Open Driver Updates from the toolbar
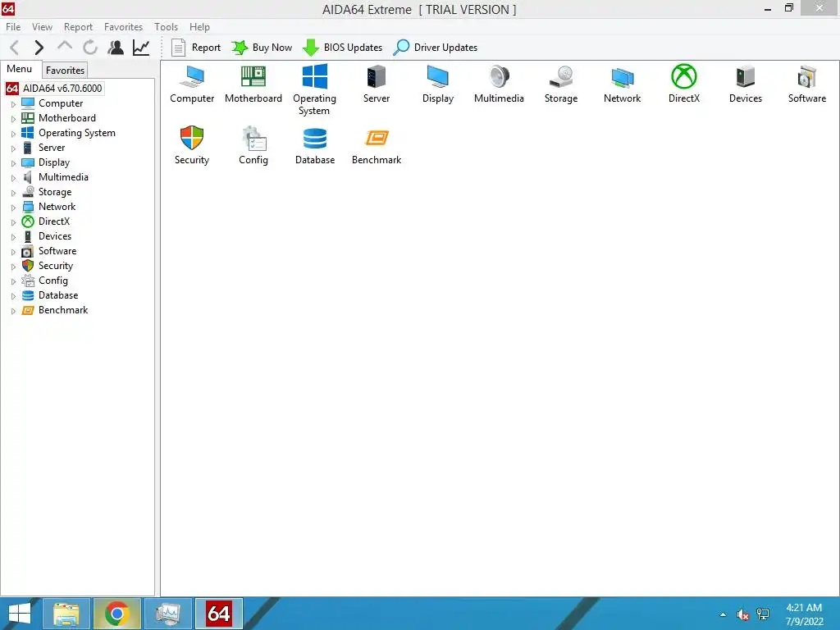This screenshot has width=840, height=630. click(x=436, y=48)
